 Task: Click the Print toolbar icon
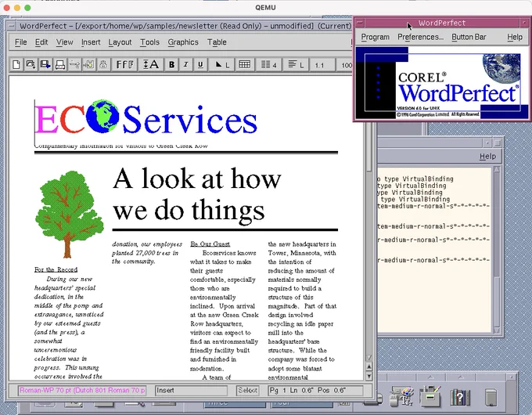pyautogui.click(x=60, y=64)
